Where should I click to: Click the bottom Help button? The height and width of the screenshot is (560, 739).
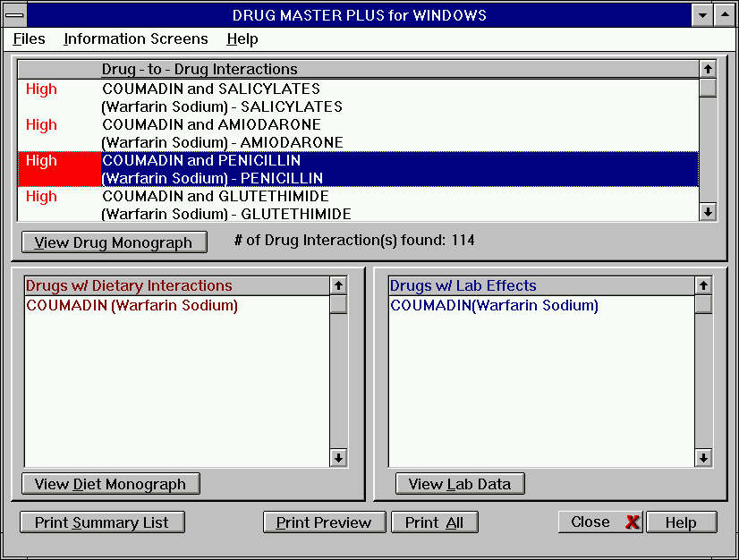click(x=682, y=522)
